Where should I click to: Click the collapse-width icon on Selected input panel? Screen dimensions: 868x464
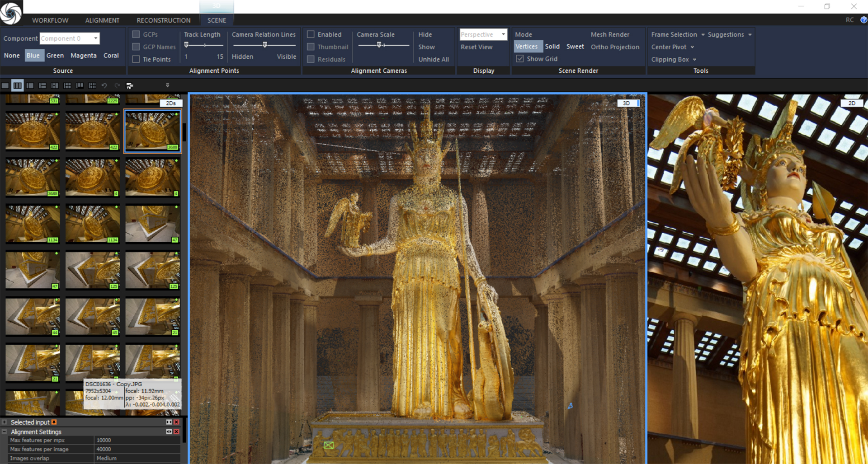pos(169,422)
